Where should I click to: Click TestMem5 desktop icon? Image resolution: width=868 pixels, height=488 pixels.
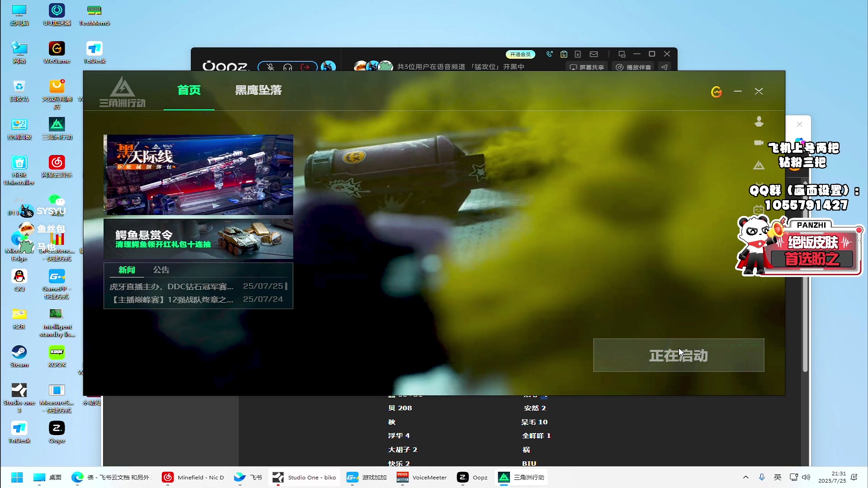(94, 14)
